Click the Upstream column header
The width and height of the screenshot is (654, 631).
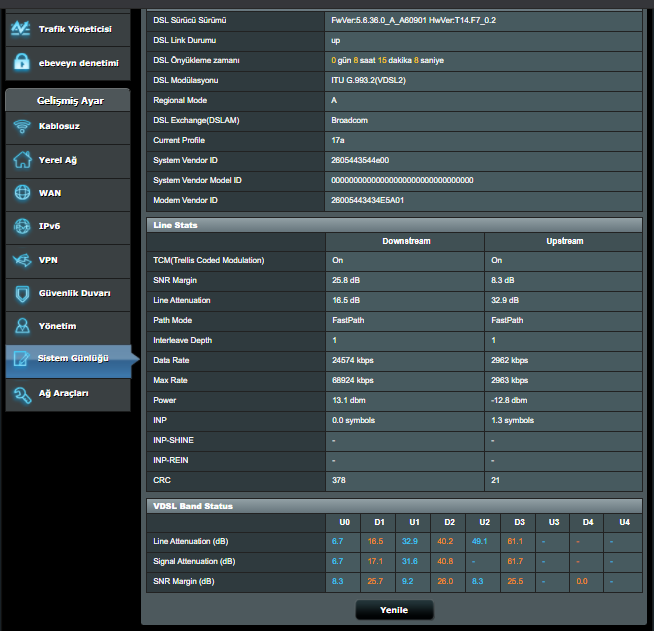565,241
